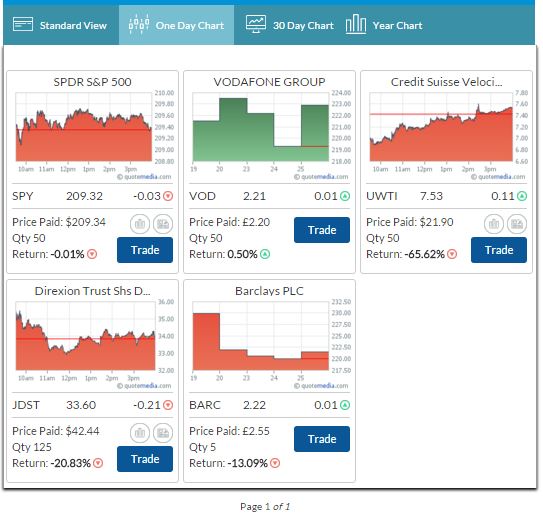
Task: Click the One Day Chart candlestick icon
Action: (139, 25)
